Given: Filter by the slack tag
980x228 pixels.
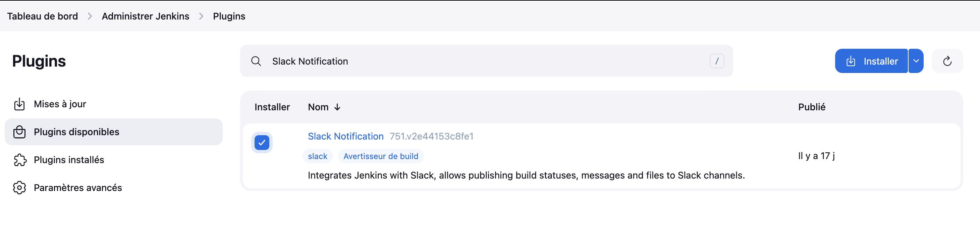Looking at the screenshot, I should point(317,156).
